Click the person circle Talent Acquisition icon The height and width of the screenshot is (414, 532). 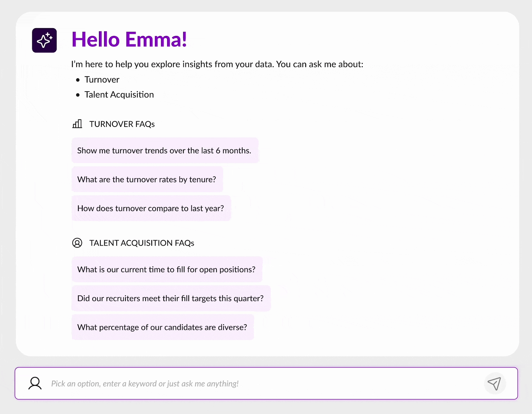click(x=77, y=243)
